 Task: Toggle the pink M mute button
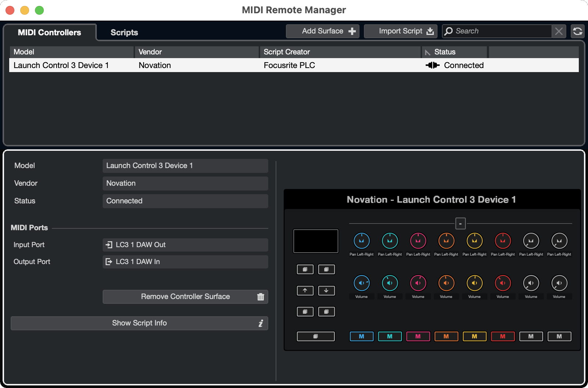coord(418,337)
